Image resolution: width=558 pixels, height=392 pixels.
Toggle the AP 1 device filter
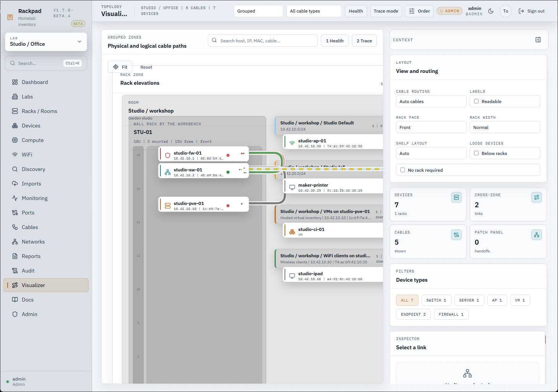[x=497, y=300]
